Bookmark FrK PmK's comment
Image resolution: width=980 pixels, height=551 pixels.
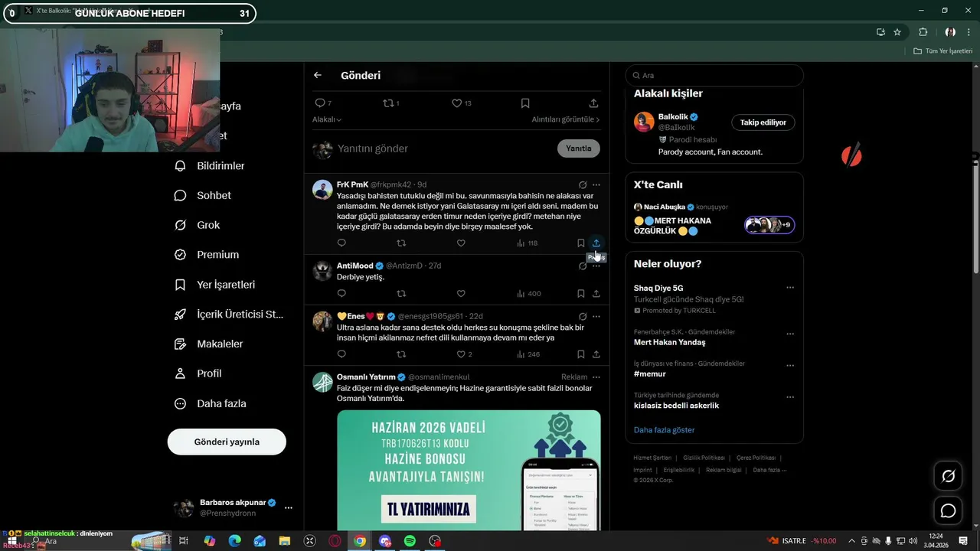coord(580,243)
